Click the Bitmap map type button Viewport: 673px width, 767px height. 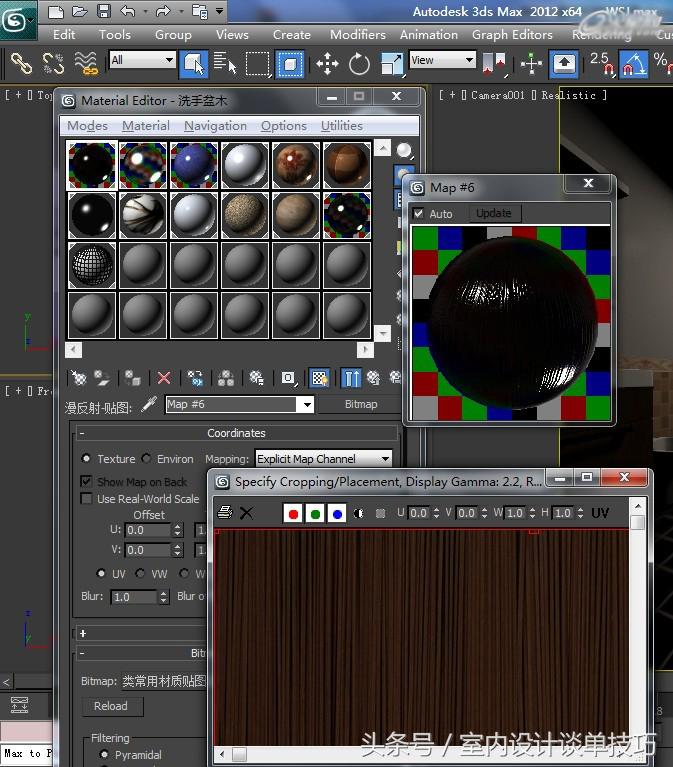coord(361,404)
